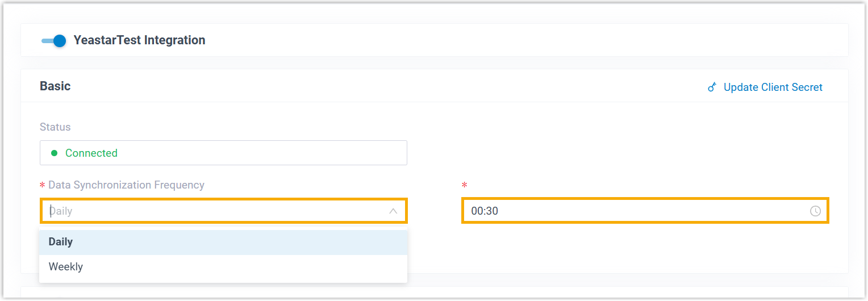The height and width of the screenshot is (301, 868).
Task: Click the red asterisk above the time field
Action: click(x=465, y=186)
